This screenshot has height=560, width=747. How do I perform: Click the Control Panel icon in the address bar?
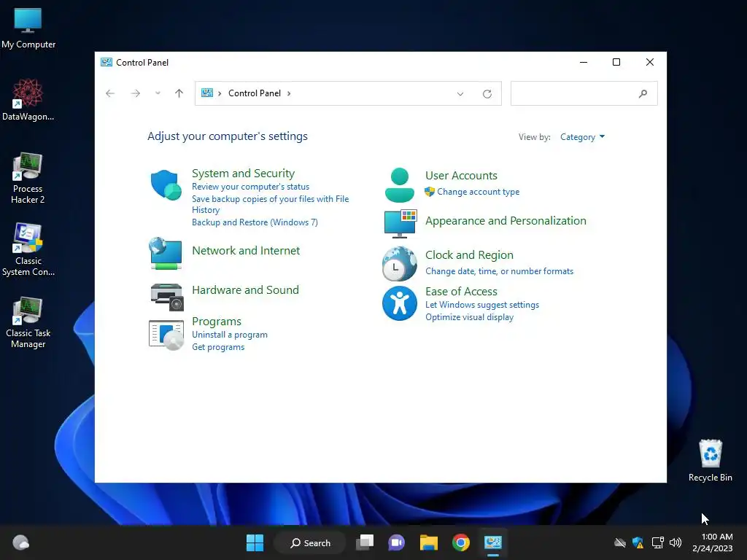click(206, 93)
